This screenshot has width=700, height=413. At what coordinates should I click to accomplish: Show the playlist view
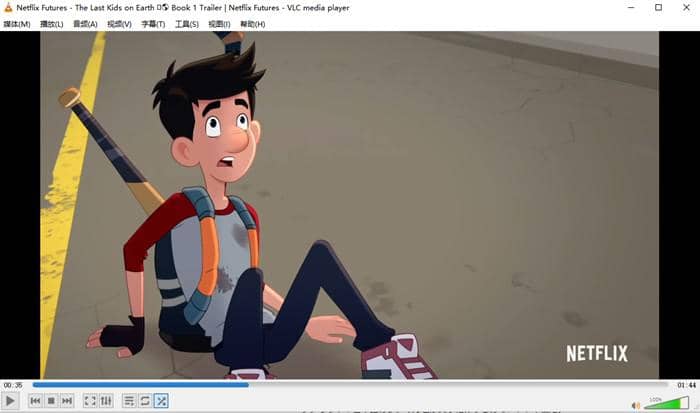pyautogui.click(x=129, y=401)
